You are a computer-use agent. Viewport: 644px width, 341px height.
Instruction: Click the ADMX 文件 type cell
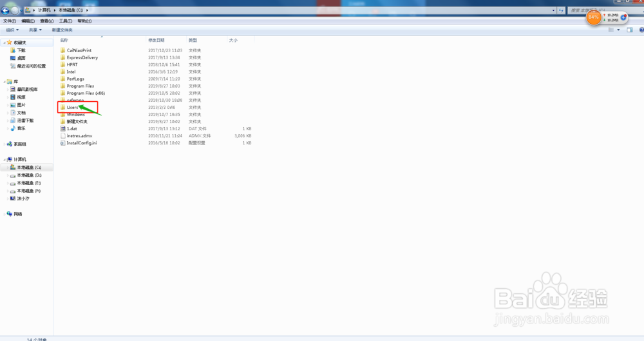coord(200,136)
